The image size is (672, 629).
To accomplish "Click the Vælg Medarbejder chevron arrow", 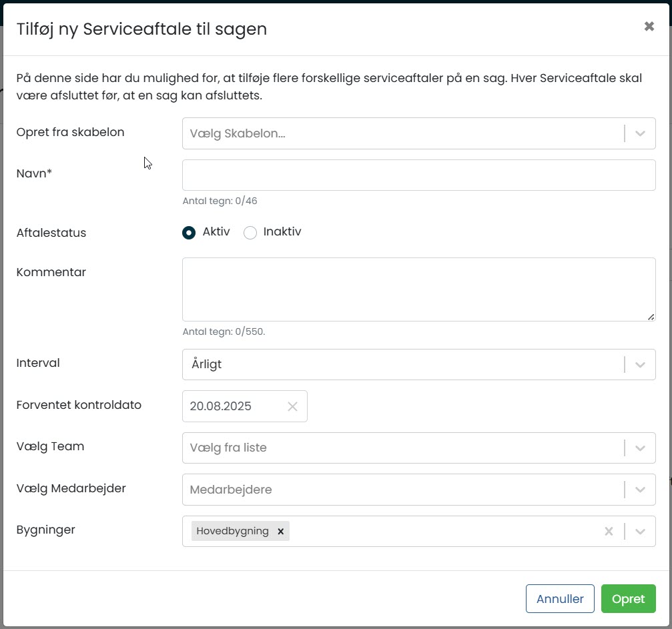I will (640, 490).
